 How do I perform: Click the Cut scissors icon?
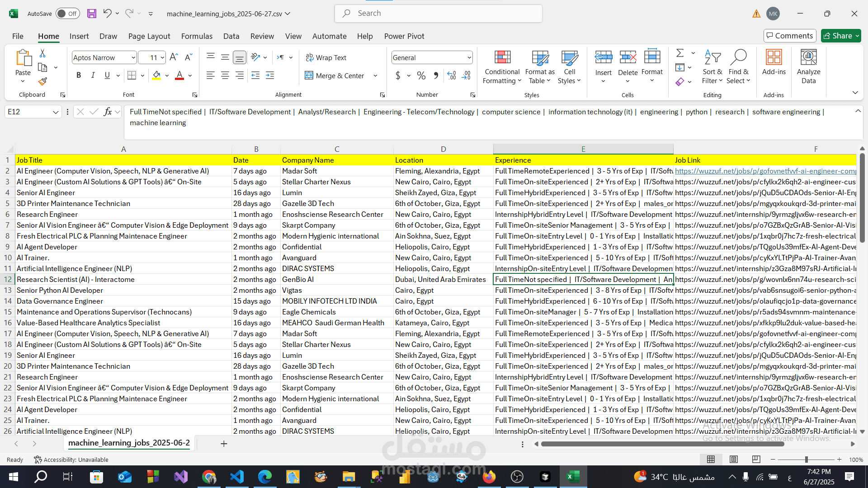point(42,53)
